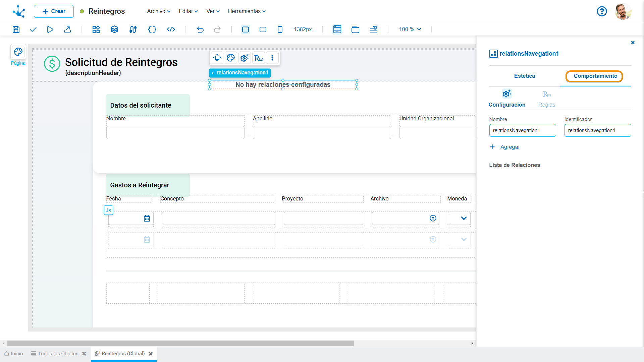This screenshot has height=362, width=644.
Task: Open element rules R(x) icon
Action: 259,58
